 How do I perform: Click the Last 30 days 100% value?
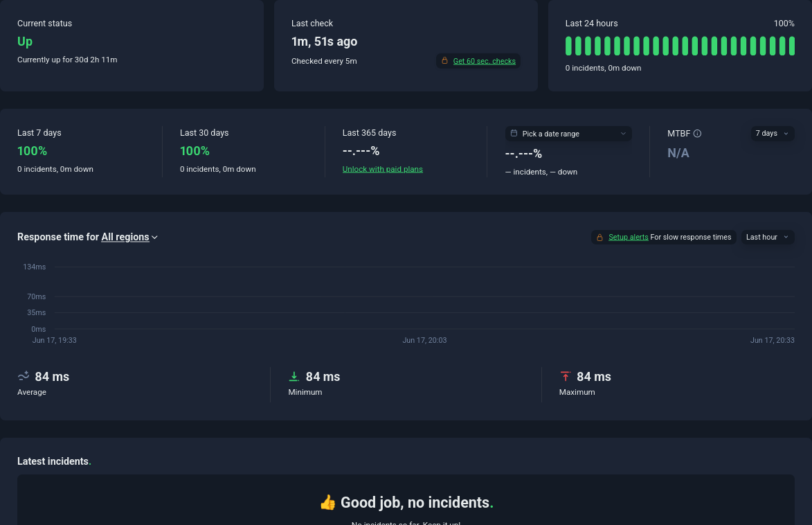(x=195, y=151)
